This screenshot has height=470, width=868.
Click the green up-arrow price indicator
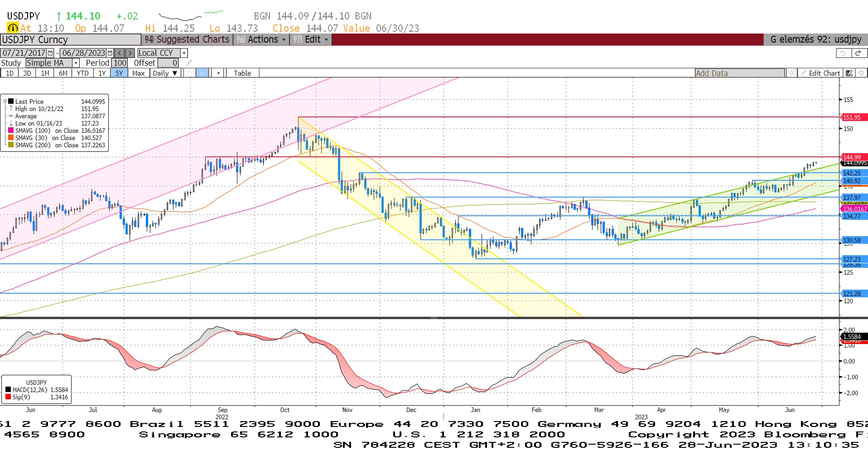coord(58,16)
